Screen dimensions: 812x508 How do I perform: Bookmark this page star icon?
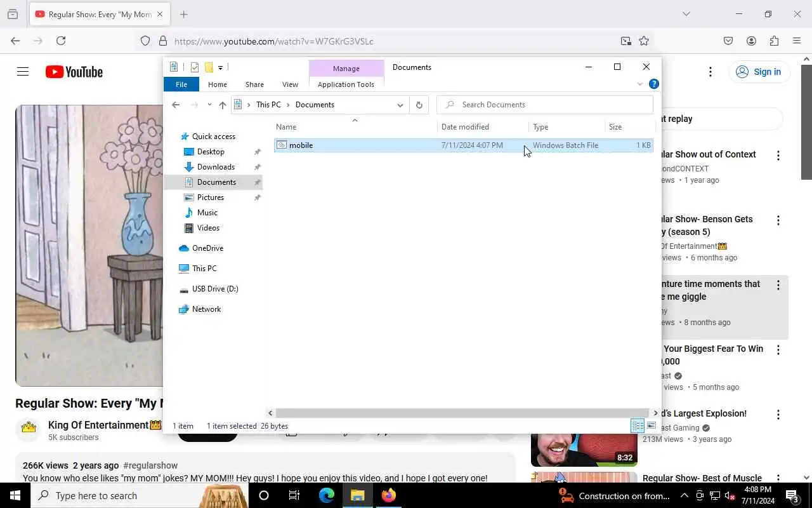pyautogui.click(x=644, y=41)
